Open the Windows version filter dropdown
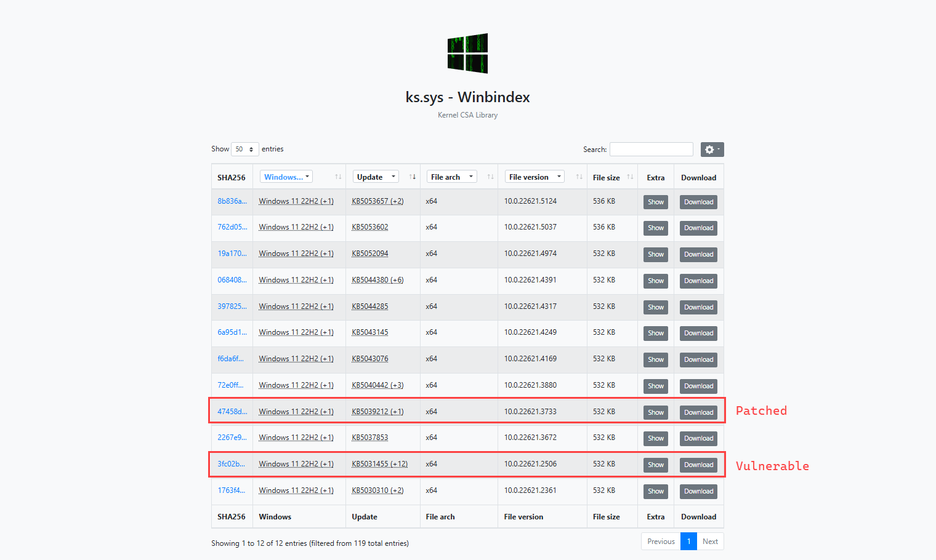936x560 pixels. (x=286, y=177)
